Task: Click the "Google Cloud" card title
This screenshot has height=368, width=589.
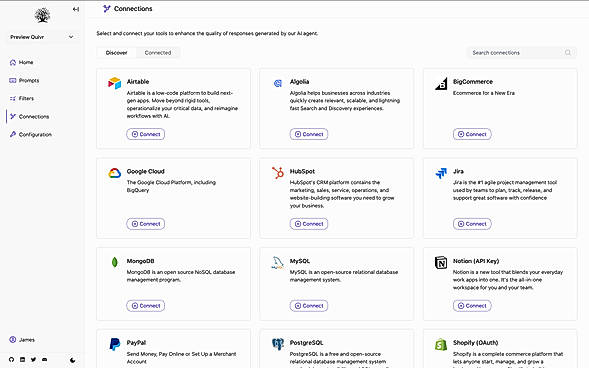Action: [146, 171]
